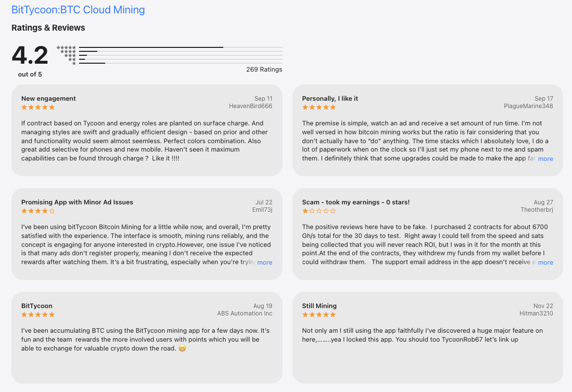Open the BitTycoon:BTC Cloud Mining app page
Viewport: 572px width, 392px height.
pos(78,9)
